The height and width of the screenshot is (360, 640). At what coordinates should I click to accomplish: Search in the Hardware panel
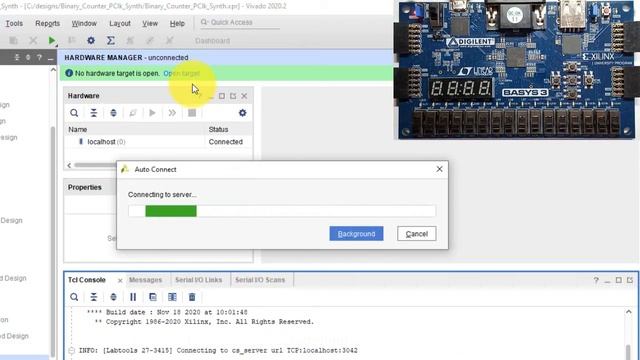(74, 113)
